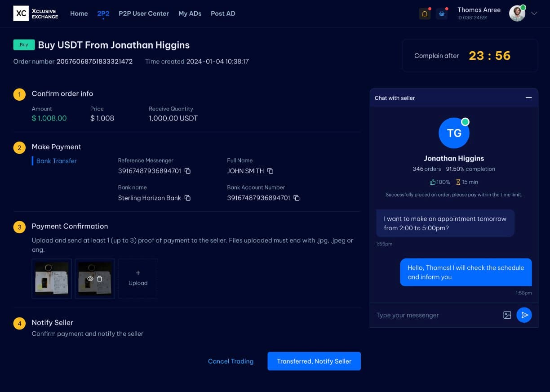Select the Bank Transfer payment method

(x=55, y=161)
